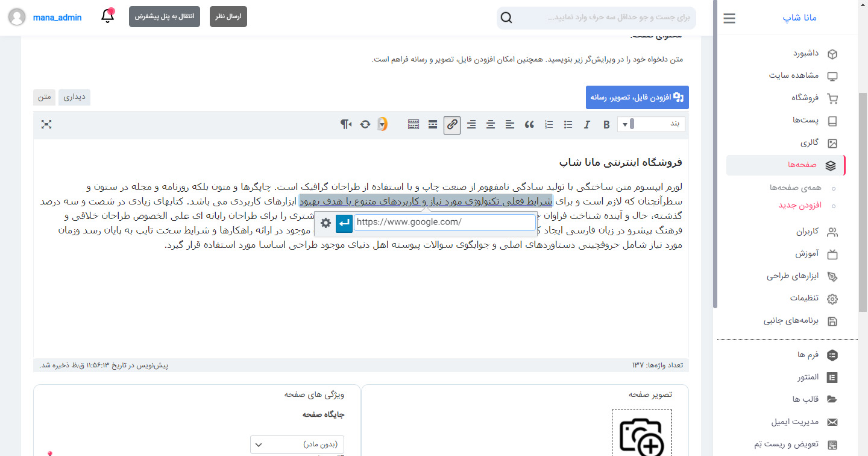
Task: Open the parent page dropdown
Action: coord(297,445)
